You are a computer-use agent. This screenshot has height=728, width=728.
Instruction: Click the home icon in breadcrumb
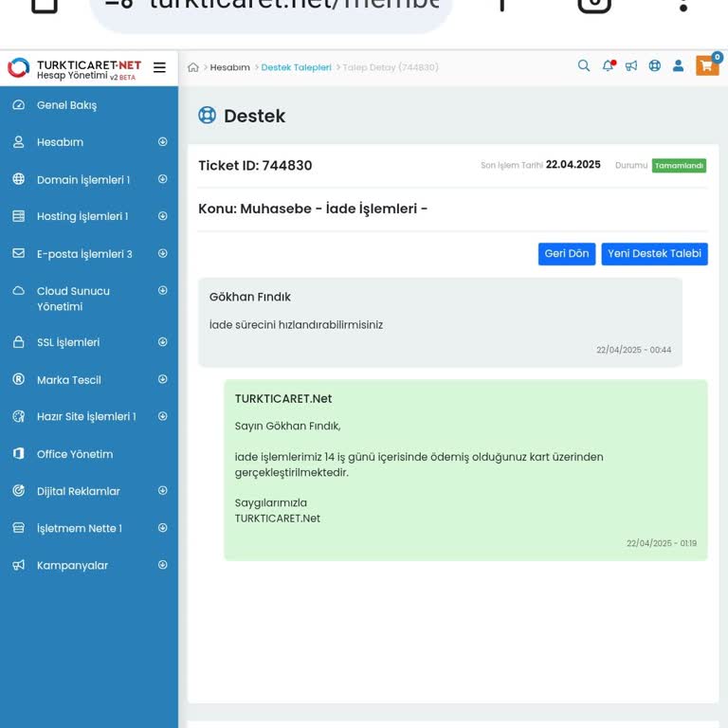(x=193, y=67)
